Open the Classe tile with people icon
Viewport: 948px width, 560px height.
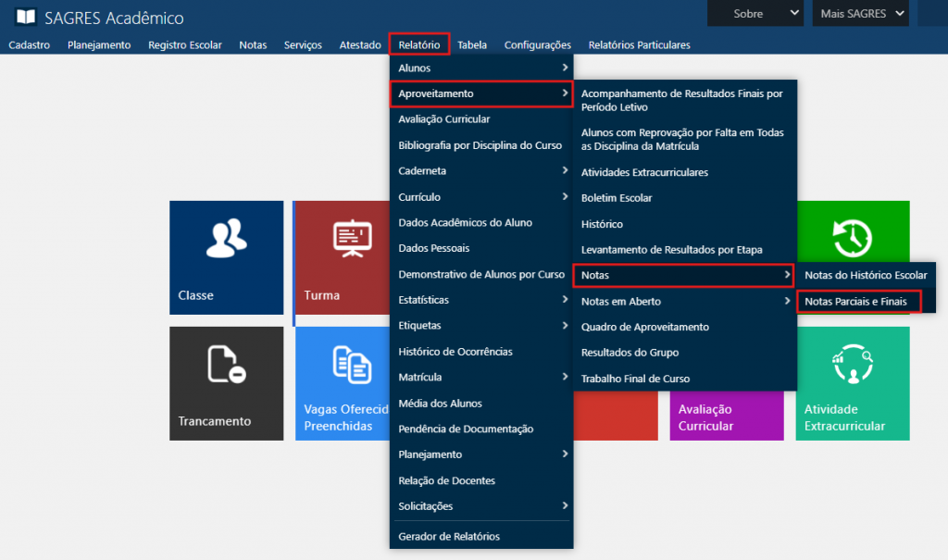[226, 257]
